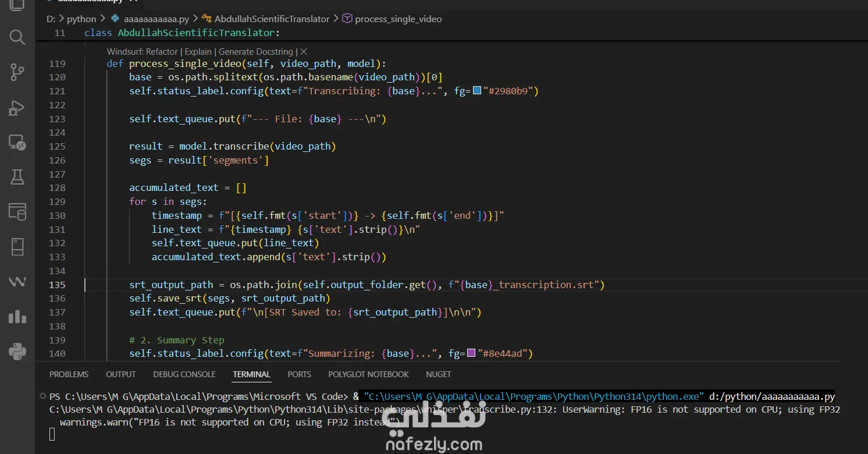
Task: Click the terminal command status circle
Action: [42, 396]
